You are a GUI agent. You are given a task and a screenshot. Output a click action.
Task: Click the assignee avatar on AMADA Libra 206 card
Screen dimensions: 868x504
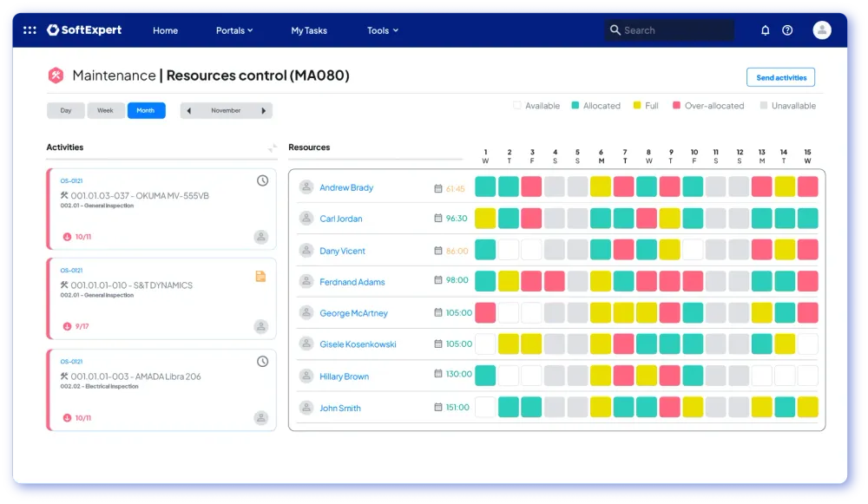click(x=260, y=418)
